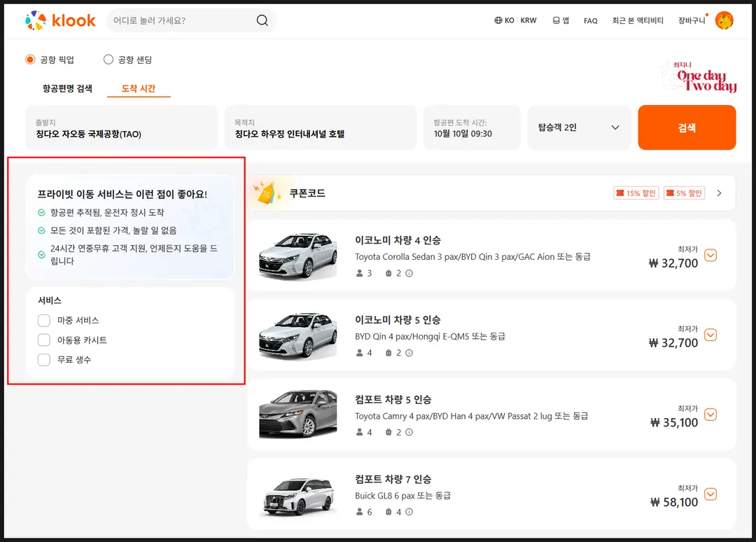Screen dimensions: 756x542
Task: Click the globe language icon
Action: pyautogui.click(x=498, y=20)
